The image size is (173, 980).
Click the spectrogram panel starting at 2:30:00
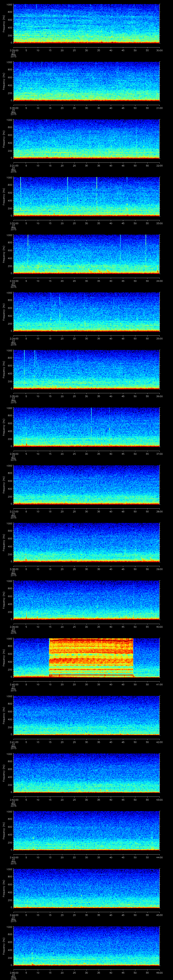coord(86,81)
